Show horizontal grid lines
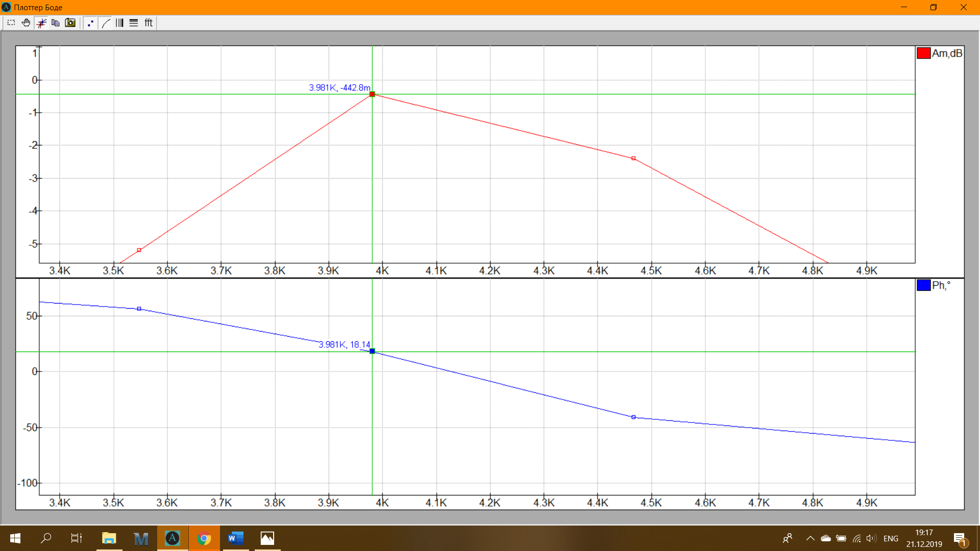The height and width of the screenshot is (551, 980). pyautogui.click(x=134, y=23)
